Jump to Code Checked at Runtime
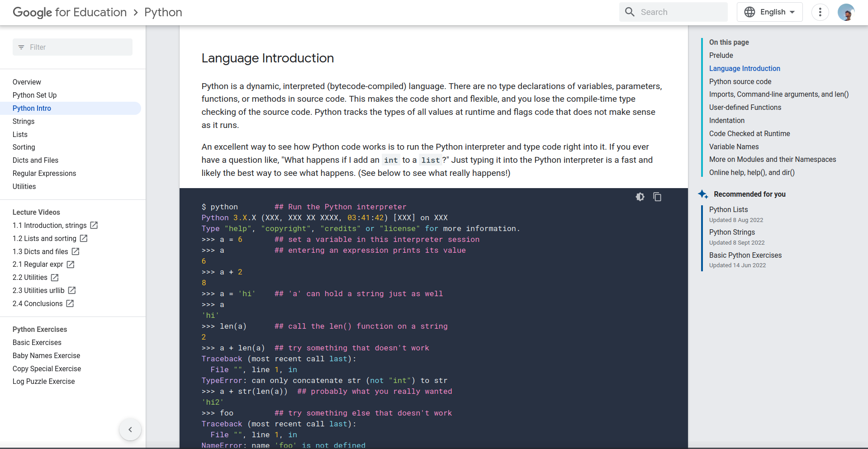The height and width of the screenshot is (449, 868). [749, 133]
